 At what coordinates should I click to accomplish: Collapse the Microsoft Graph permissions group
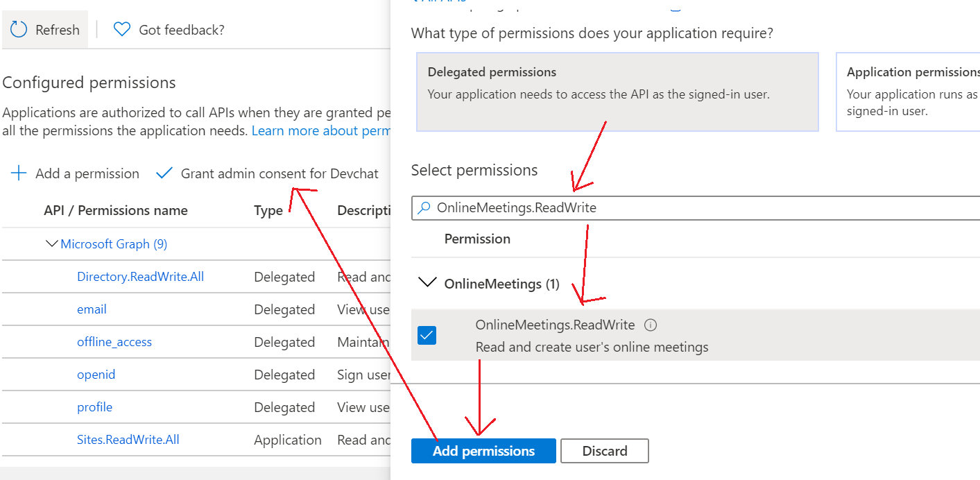tap(51, 243)
